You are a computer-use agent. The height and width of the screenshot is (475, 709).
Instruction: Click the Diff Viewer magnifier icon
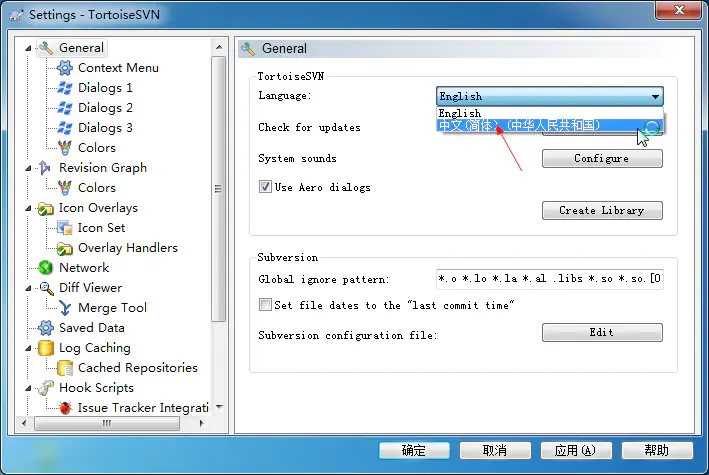tap(46, 288)
